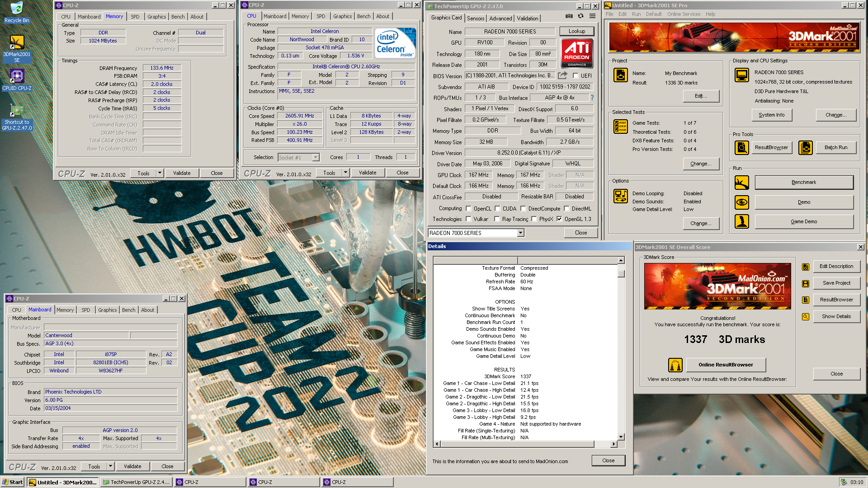
Task: Toggle the DirectML checkbox
Action: 566,209
